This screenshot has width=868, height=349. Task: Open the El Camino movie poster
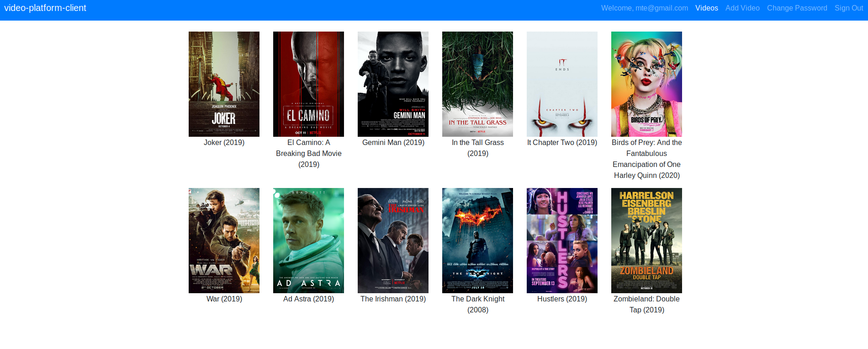[308, 84]
